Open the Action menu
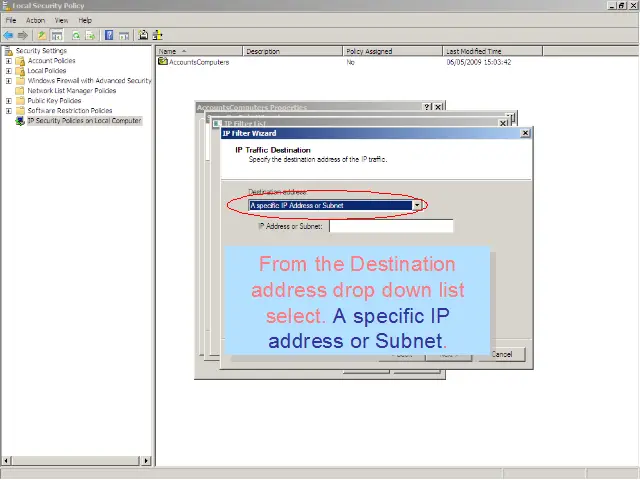640x480 pixels. (36, 20)
